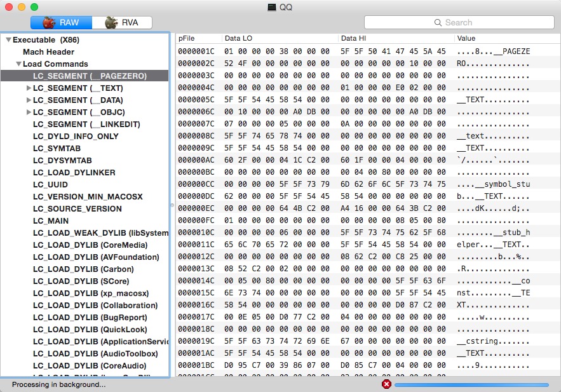Focus the Search field

(x=459, y=22)
